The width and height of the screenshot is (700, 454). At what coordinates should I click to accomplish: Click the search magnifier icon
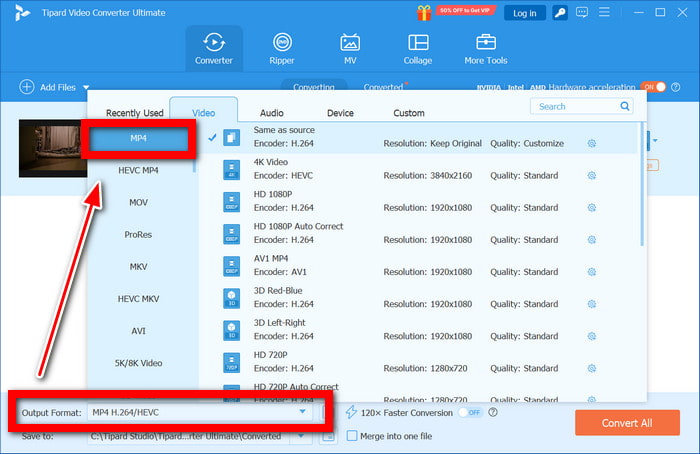tap(625, 106)
